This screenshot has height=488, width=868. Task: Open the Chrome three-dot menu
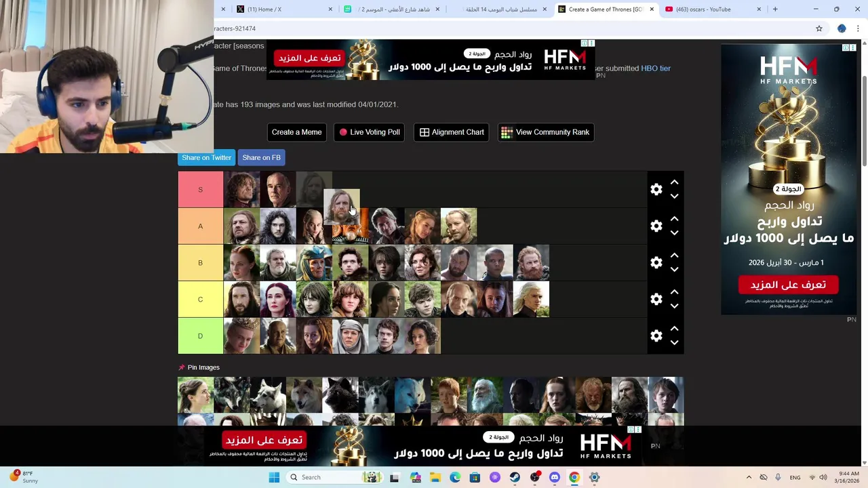click(858, 28)
